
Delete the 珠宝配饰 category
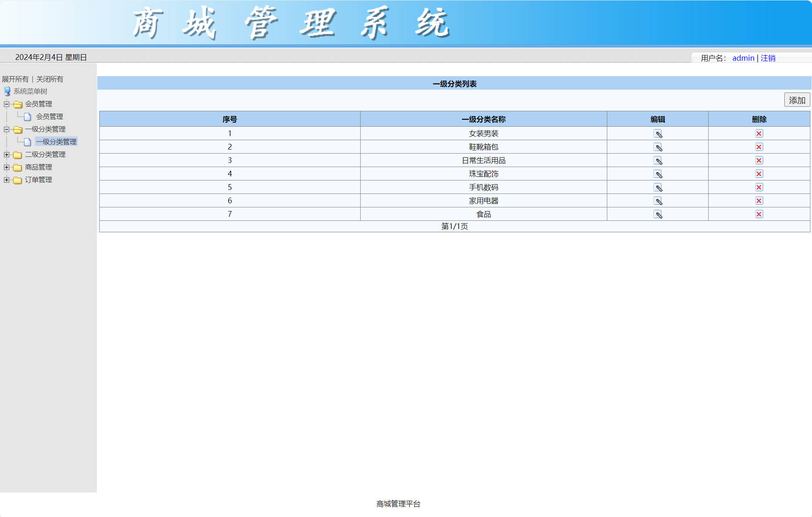click(x=759, y=174)
